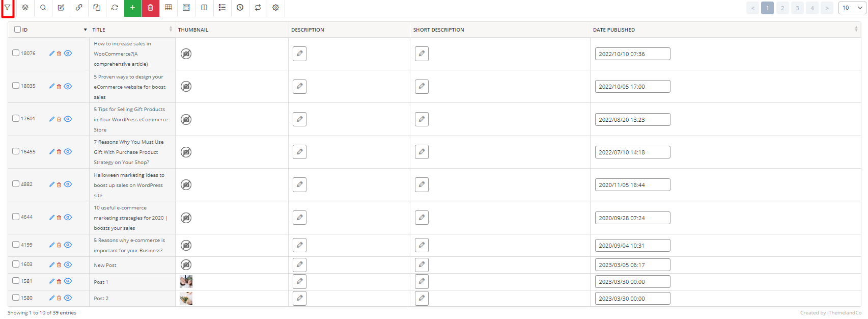Screen dimensions: 868x319
Task: Click the date field 2022/10/05 17:00
Action: (632, 87)
